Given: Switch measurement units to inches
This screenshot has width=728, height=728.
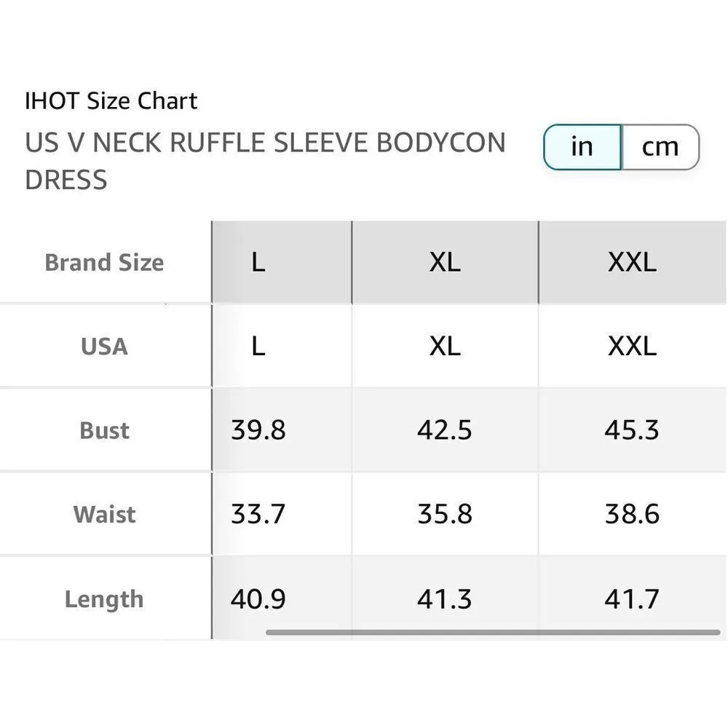Looking at the screenshot, I should (582, 147).
